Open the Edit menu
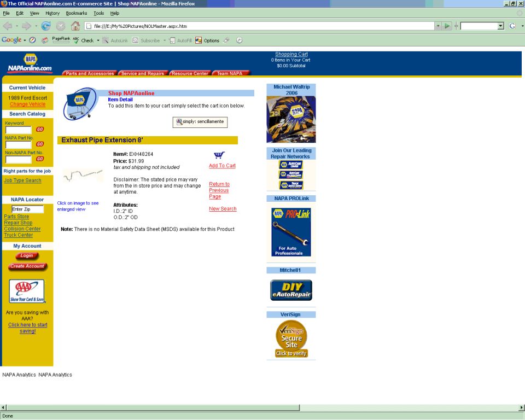Image resolution: width=525 pixels, height=420 pixels. coord(20,13)
